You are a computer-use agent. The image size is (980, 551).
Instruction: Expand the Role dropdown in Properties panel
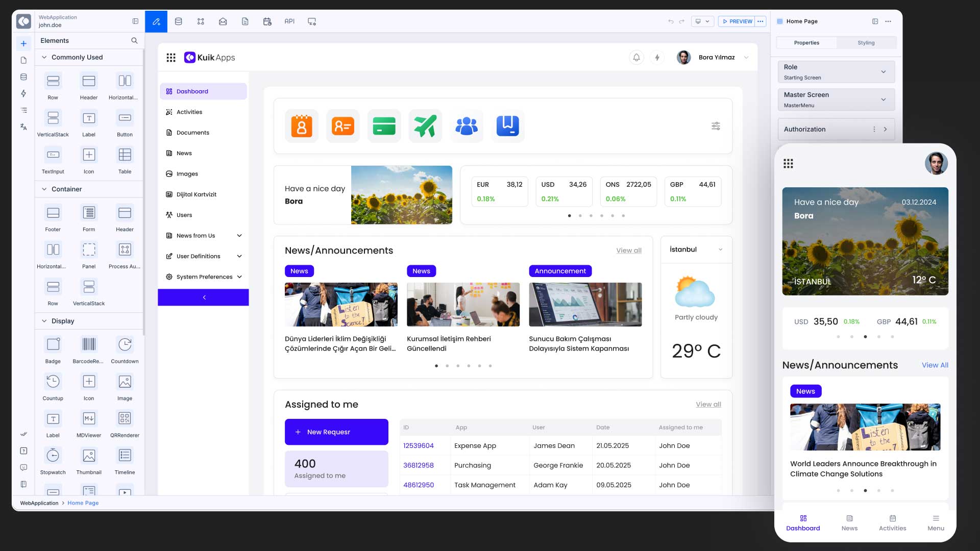pyautogui.click(x=884, y=72)
